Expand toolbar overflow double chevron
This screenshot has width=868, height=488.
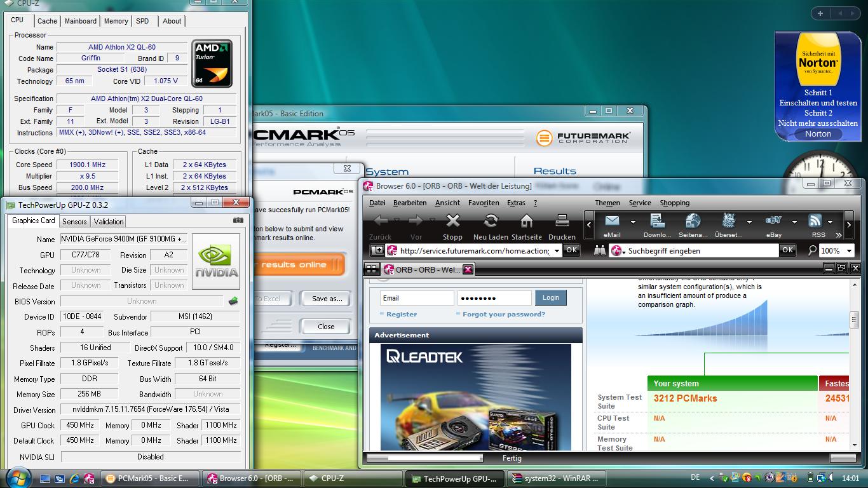[839, 235]
